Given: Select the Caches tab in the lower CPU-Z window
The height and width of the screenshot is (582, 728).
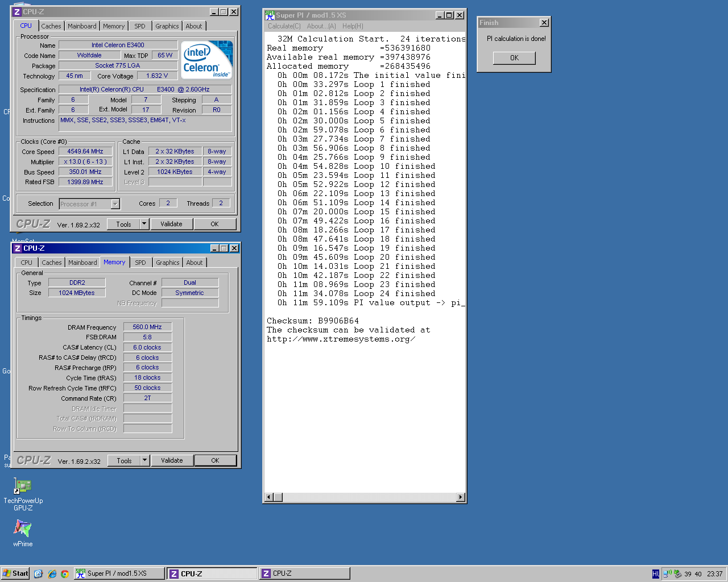Looking at the screenshot, I should tap(52, 263).
